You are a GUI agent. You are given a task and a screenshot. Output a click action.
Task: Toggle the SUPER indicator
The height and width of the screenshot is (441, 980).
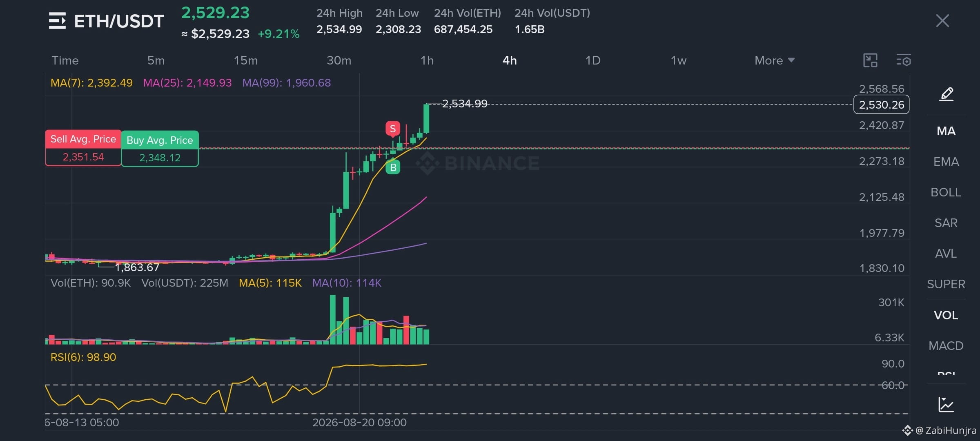946,284
